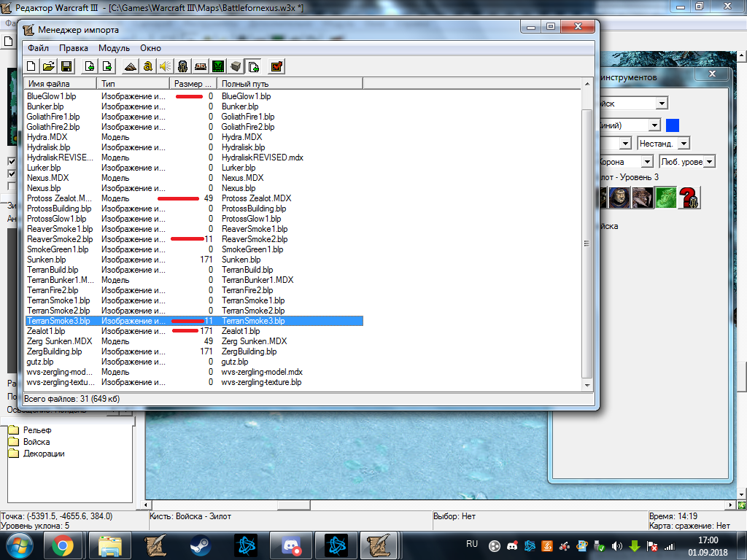This screenshot has width=747, height=560.
Task: Sort by the Полный путь column header
Action: (290, 84)
